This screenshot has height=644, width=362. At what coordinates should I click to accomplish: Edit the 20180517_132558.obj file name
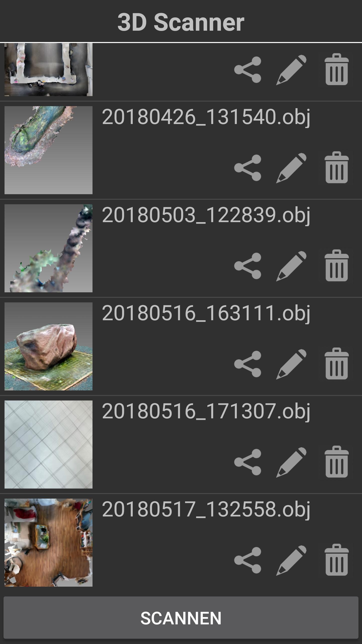pos(291,560)
